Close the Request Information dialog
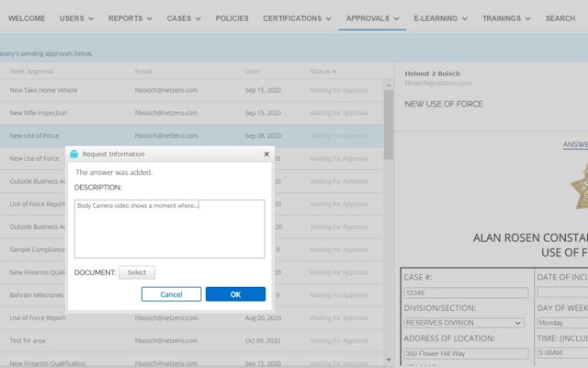 [x=266, y=155]
